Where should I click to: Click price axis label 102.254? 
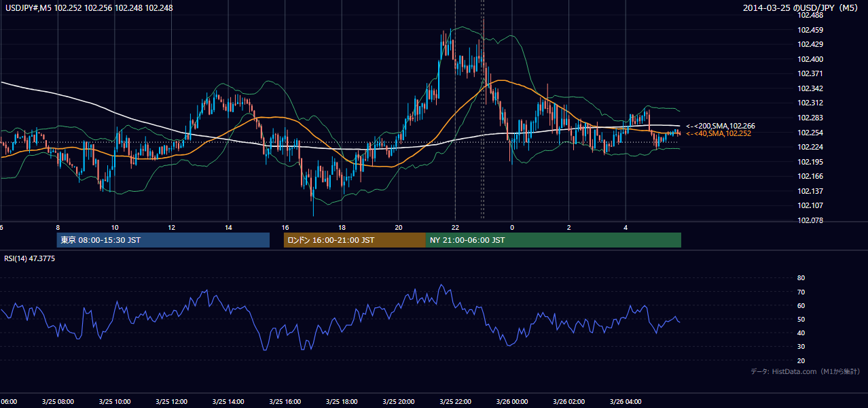[811, 133]
